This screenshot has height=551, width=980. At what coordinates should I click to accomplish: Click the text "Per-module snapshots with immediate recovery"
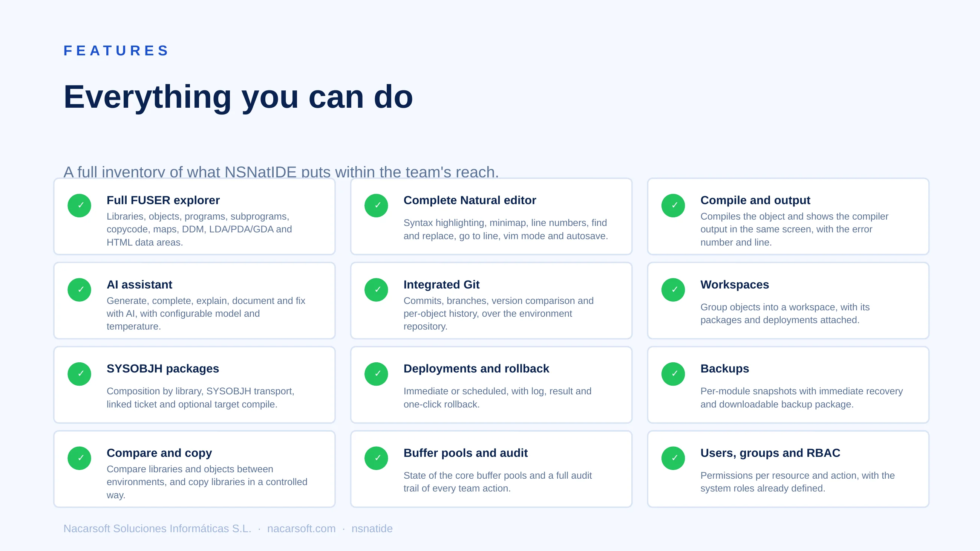[801, 391]
